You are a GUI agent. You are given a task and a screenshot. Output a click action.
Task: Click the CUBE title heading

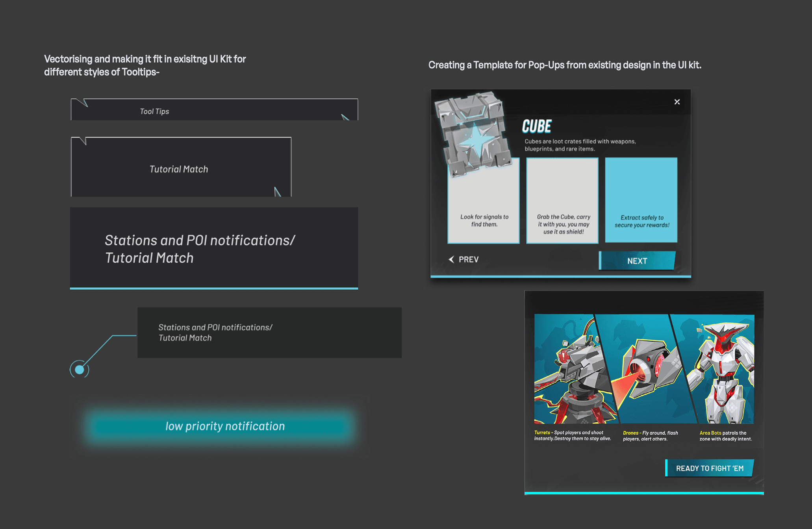pyautogui.click(x=536, y=126)
